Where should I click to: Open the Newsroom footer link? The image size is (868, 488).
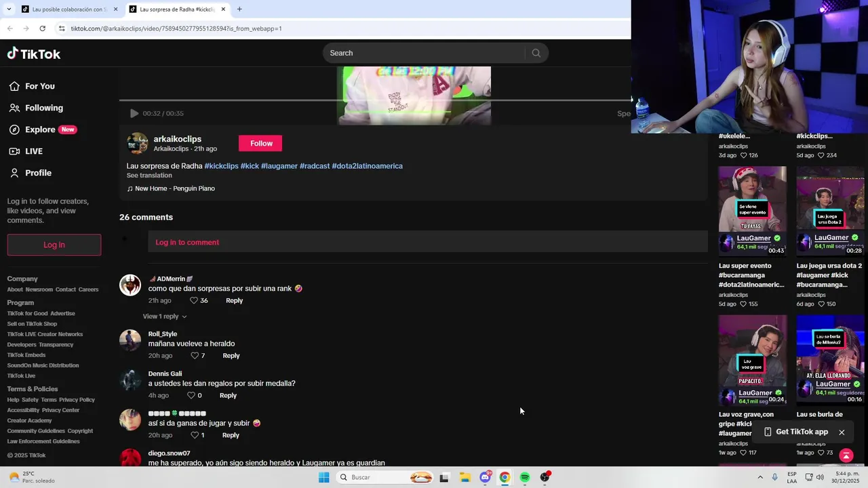point(39,289)
